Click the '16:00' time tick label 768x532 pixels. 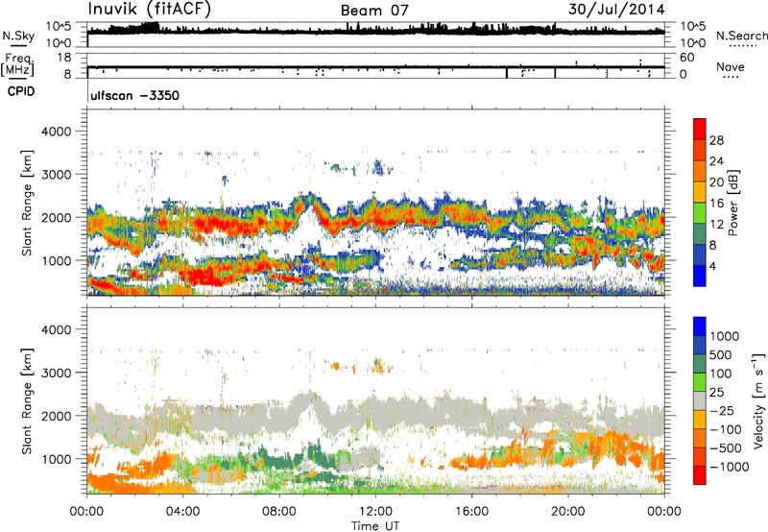(471, 512)
